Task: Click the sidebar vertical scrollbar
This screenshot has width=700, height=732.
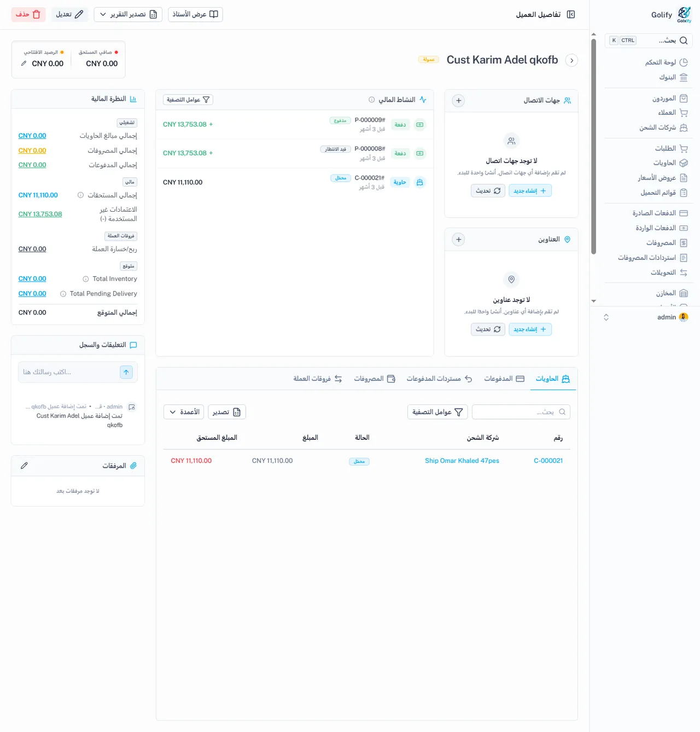Action: tap(593, 147)
